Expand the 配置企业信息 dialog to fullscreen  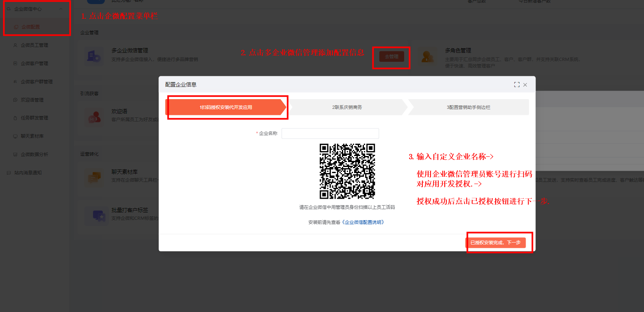[x=517, y=84]
